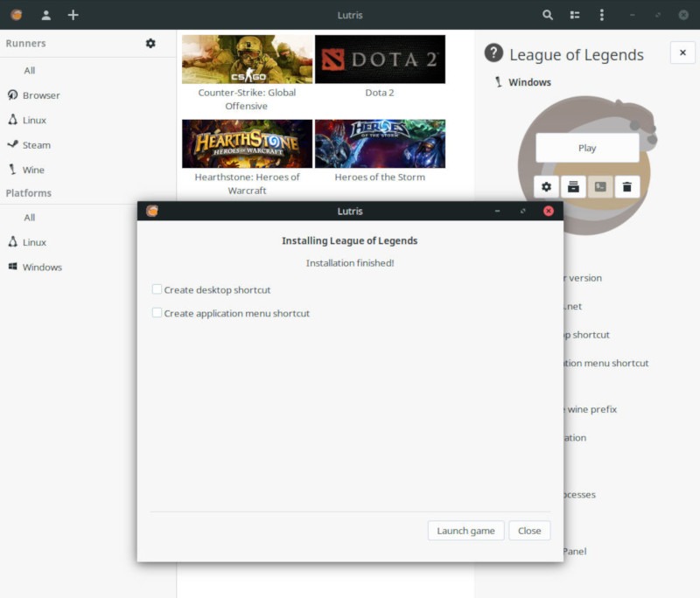700x598 pixels.
Task: Open the game's wine prefix archive icon
Action: (573, 186)
